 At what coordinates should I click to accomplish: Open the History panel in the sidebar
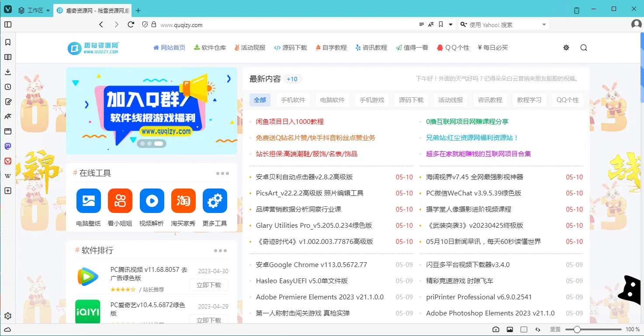[x=7, y=86]
